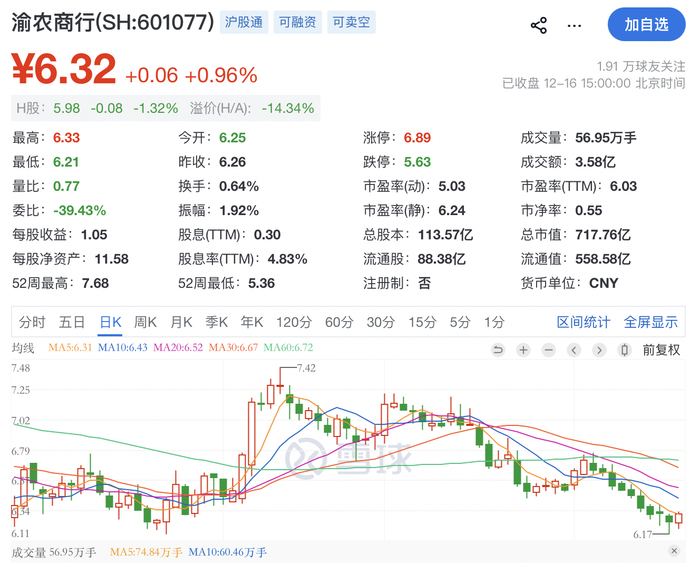Switch to the 15分 chart tab
Viewport: 700px width, 563px height.
click(x=422, y=322)
